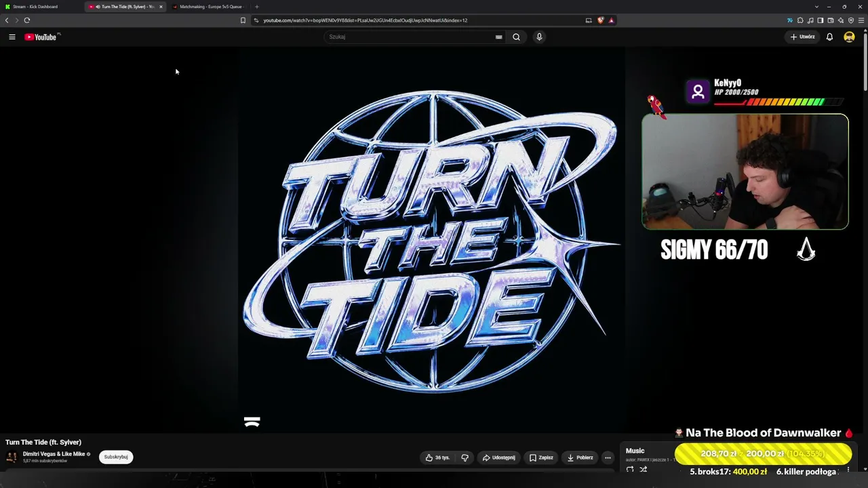Screen dimensions: 868x488
Task: Open Brave Rewards triangle icon
Action: coord(611,20)
